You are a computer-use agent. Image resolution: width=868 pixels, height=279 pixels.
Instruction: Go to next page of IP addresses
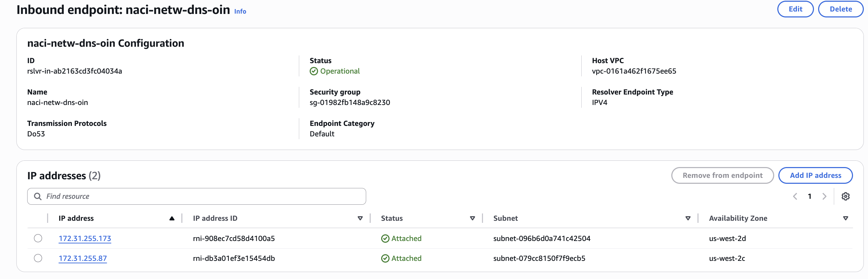824,196
